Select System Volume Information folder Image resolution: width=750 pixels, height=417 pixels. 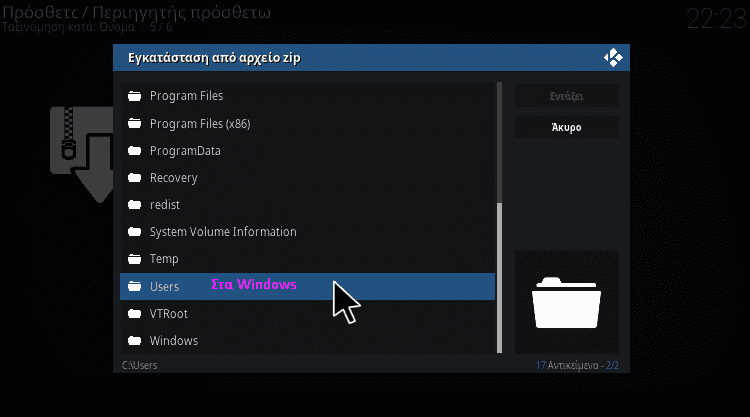308,232
